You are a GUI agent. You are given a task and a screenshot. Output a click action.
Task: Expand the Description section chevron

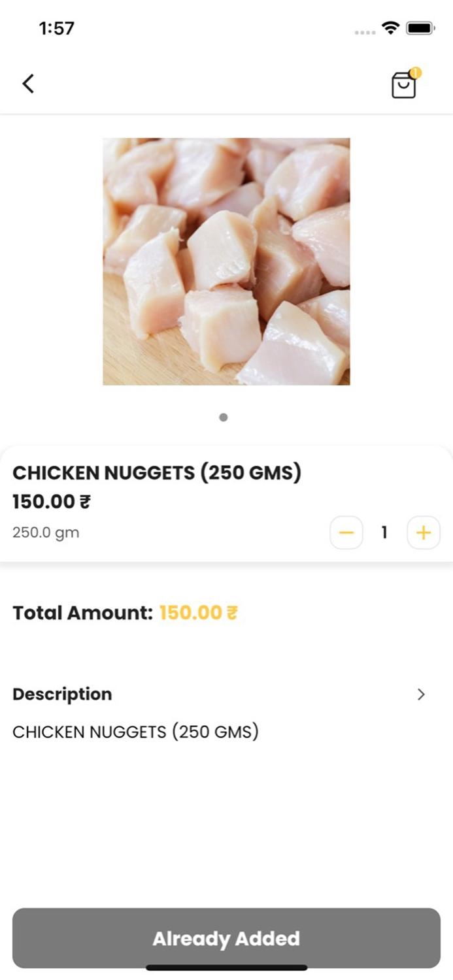[x=422, y=694]
